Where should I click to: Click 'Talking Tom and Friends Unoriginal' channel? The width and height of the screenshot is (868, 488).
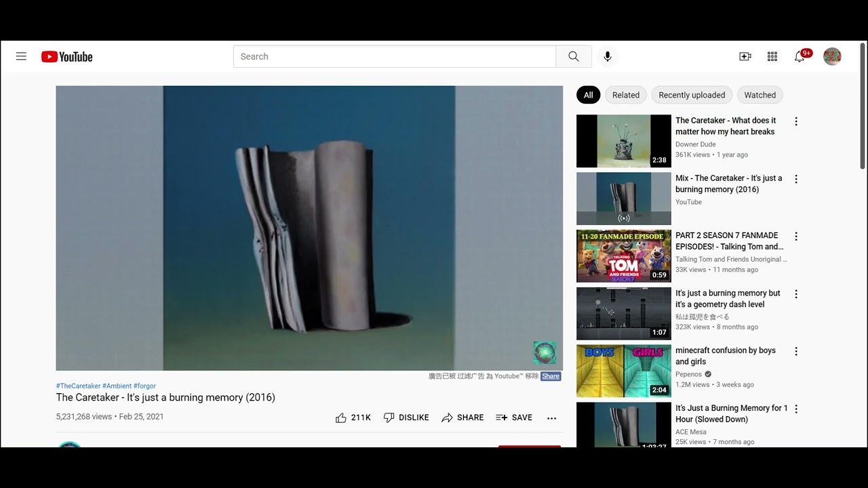pyautogui.click(x=731, y=260)
